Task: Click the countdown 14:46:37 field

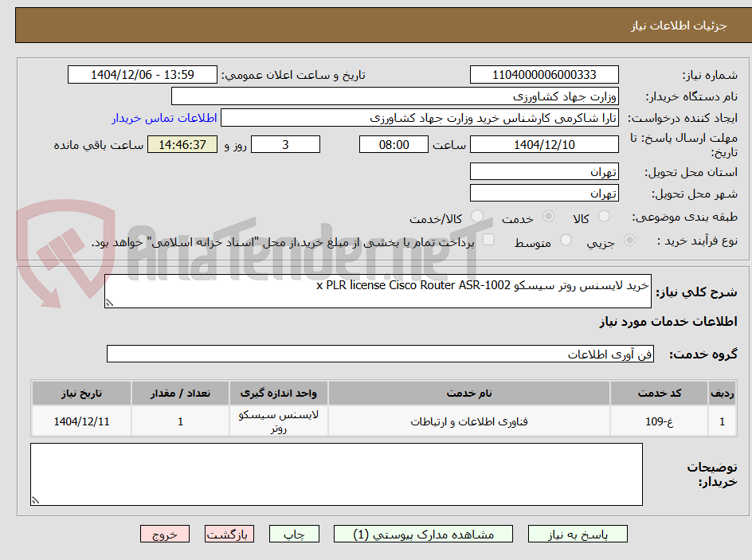Action: [182, 144]
